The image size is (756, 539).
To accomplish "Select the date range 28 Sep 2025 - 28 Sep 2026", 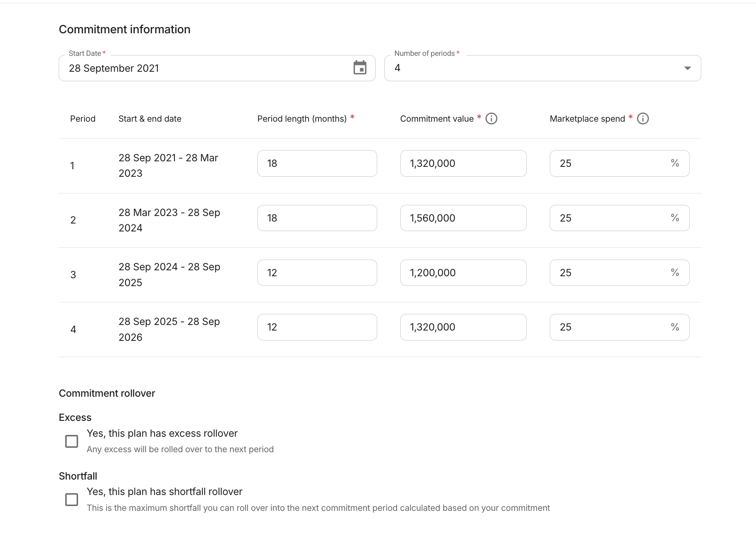I will coord(169,329).
